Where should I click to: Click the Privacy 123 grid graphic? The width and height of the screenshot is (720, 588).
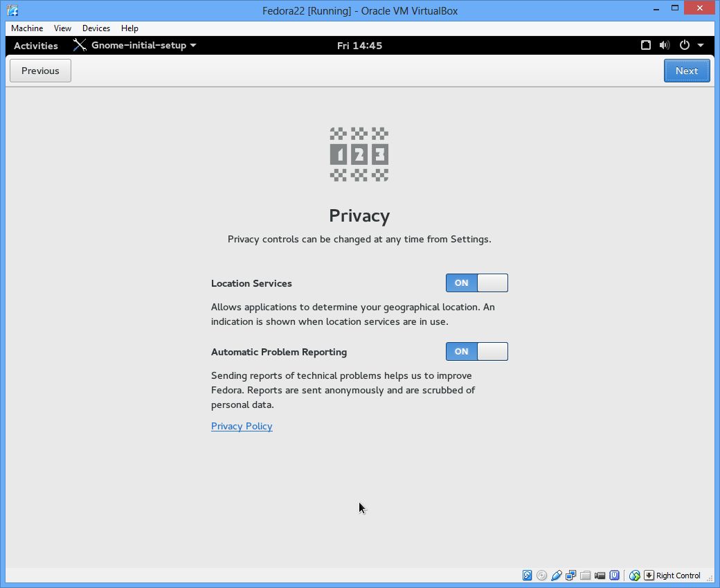click(359, 154)
